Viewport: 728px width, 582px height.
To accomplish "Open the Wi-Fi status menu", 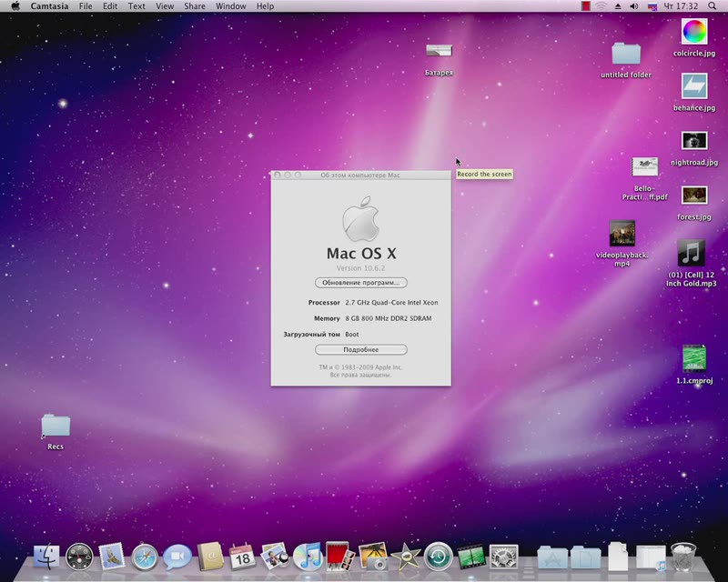I will pyautogui.click(x=602, y=6).
